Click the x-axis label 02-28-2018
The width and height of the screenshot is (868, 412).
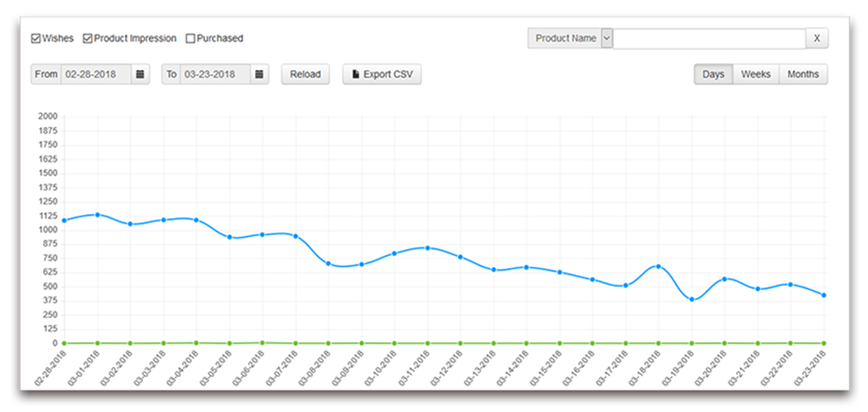tap(52, 369)
